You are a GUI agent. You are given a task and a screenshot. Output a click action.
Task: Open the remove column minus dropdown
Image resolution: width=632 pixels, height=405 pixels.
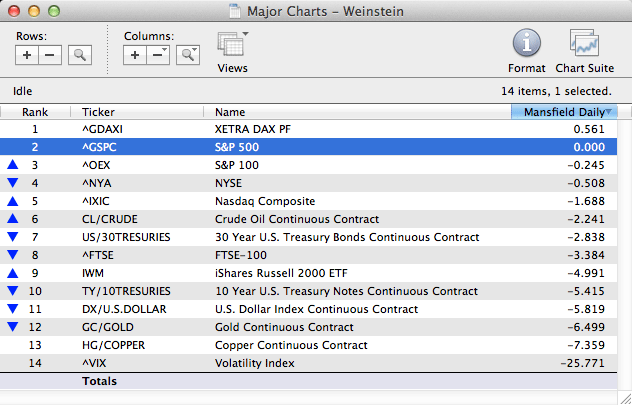click(159, 56)
